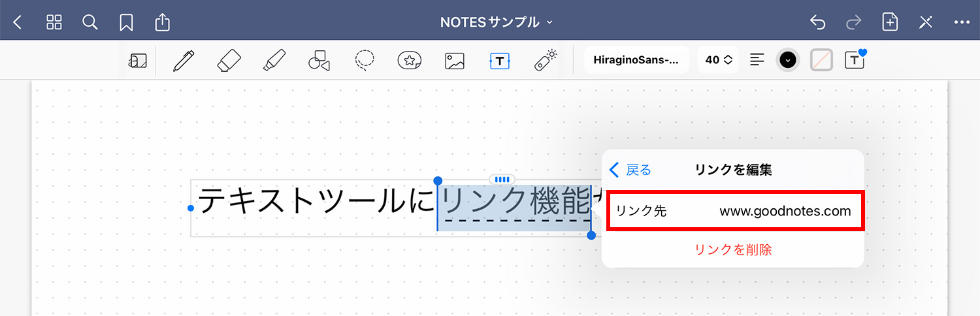Open the text style presets icon
This screenshot has width=980, height=316.
click(x=855, y=60)
